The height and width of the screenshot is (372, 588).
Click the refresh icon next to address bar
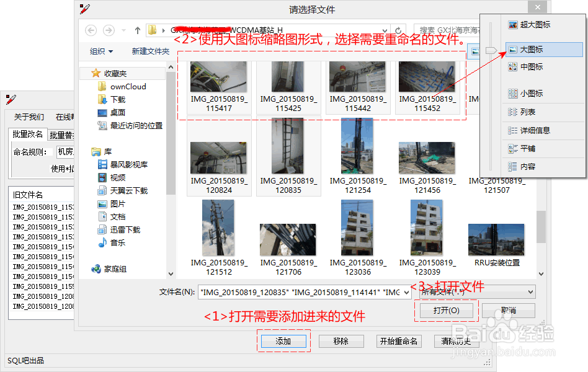398,30
